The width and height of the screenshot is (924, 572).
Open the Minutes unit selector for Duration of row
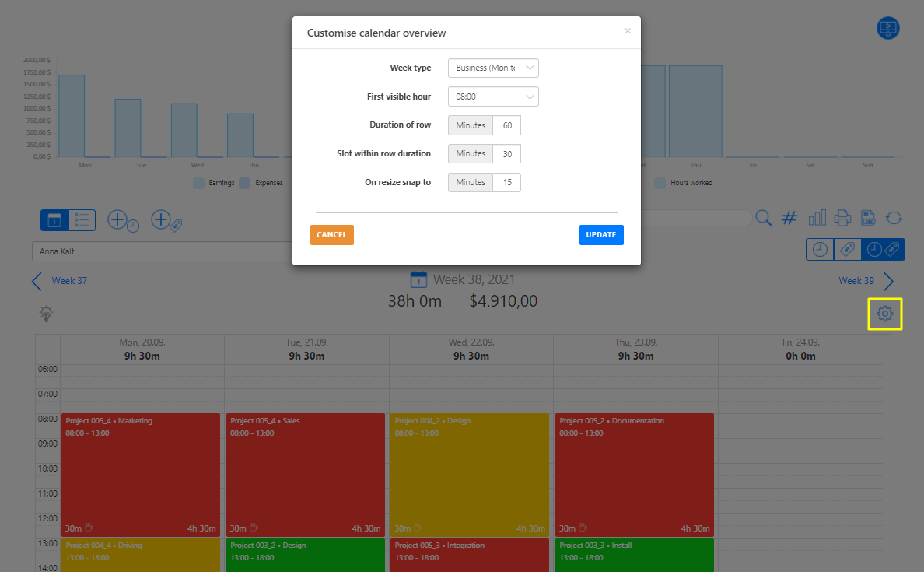tap(470, 125)
